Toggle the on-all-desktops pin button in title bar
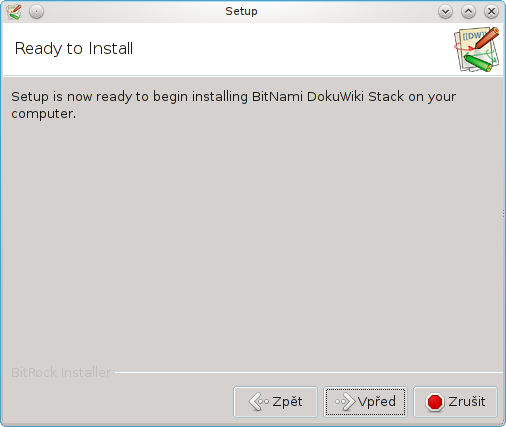506x427 pixels. tap(36, 12)
